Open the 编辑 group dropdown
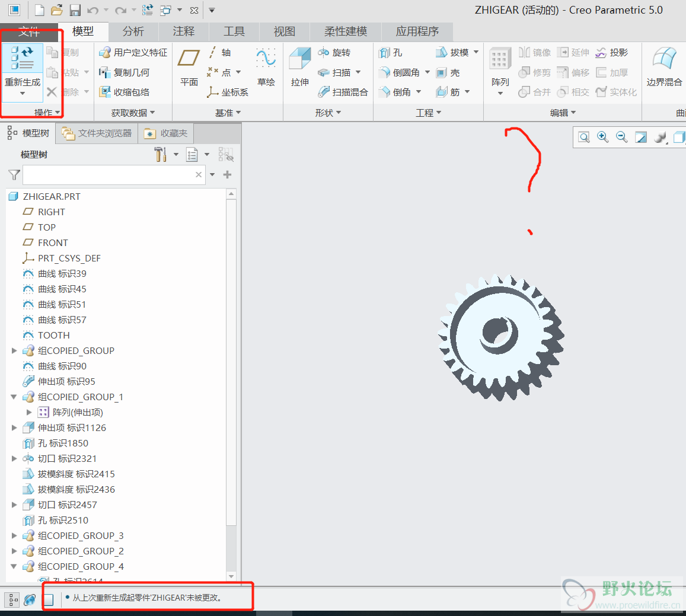 (x=563, y=113)
